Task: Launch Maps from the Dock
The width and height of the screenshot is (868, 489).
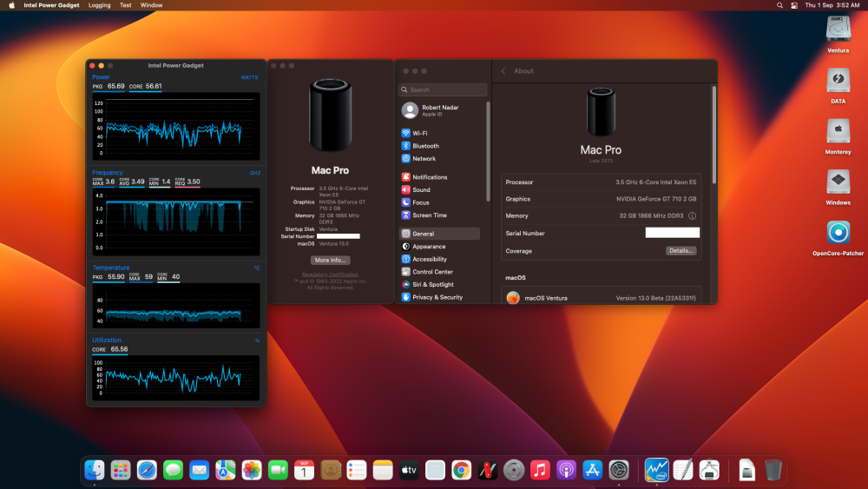Action: (226, 470)
